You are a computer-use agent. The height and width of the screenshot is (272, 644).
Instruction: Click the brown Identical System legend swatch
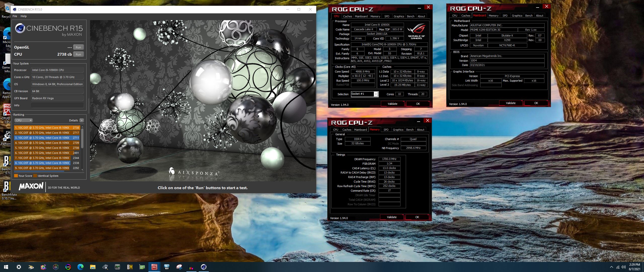point(35,176)
